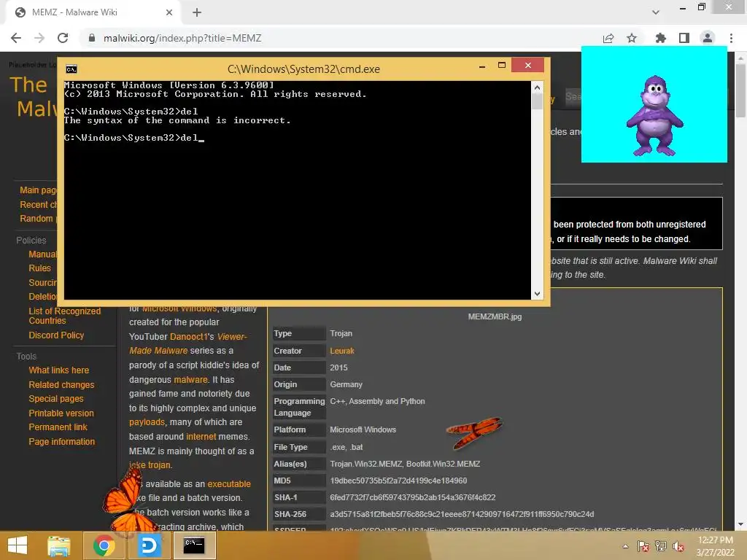Share this page icon in address bar

pos(608,38)
